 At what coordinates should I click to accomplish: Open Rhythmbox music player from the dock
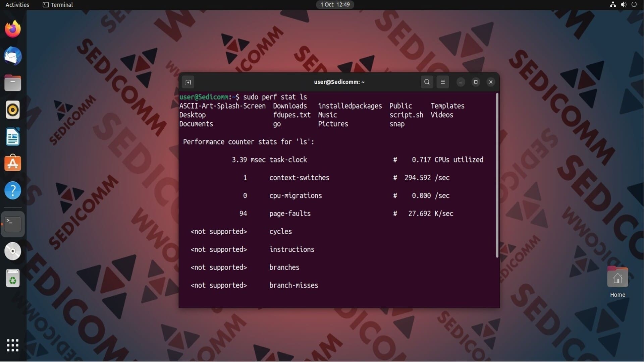pyautogui.click(x=13, y=110)
